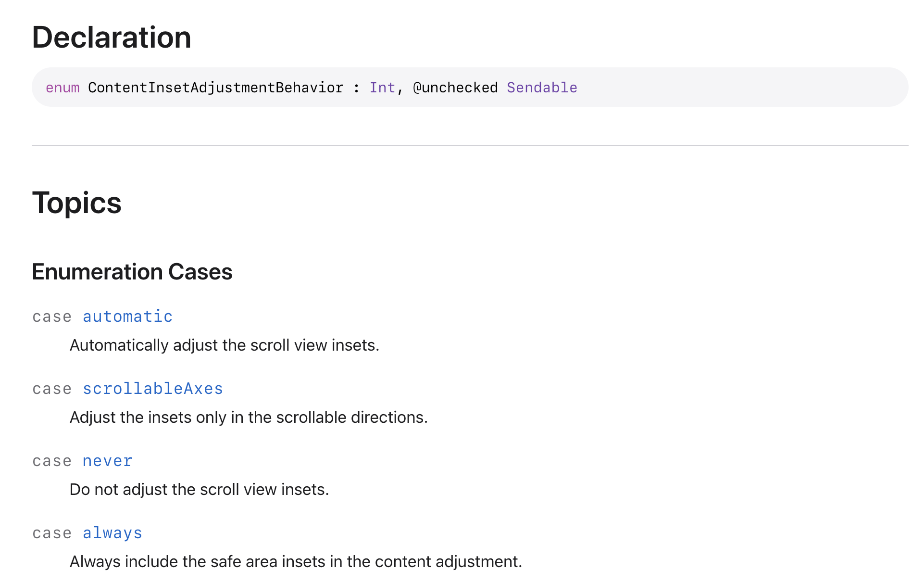
Task: Click the Int type link in declaration
Action: coord(382,88)
